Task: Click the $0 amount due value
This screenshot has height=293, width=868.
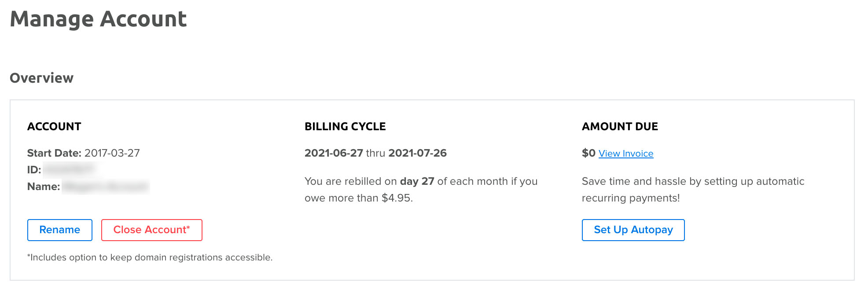Action: 588,153
